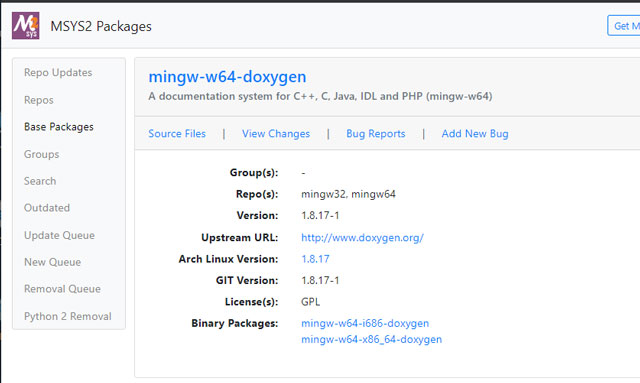Click the License value GPL
Image resolution: width=640 pixels, height=383 pixels.
pos(311,302)
